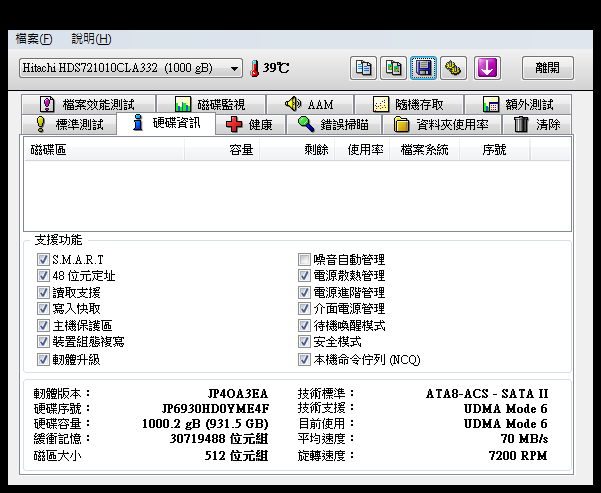The height and width of the screenshot is (493, 601).
Task: Toggle the 電源進階管理 checkbox
Action: 304,293
